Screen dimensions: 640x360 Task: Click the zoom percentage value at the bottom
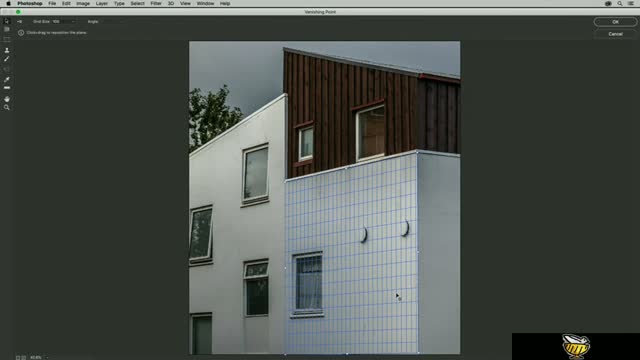36,357
